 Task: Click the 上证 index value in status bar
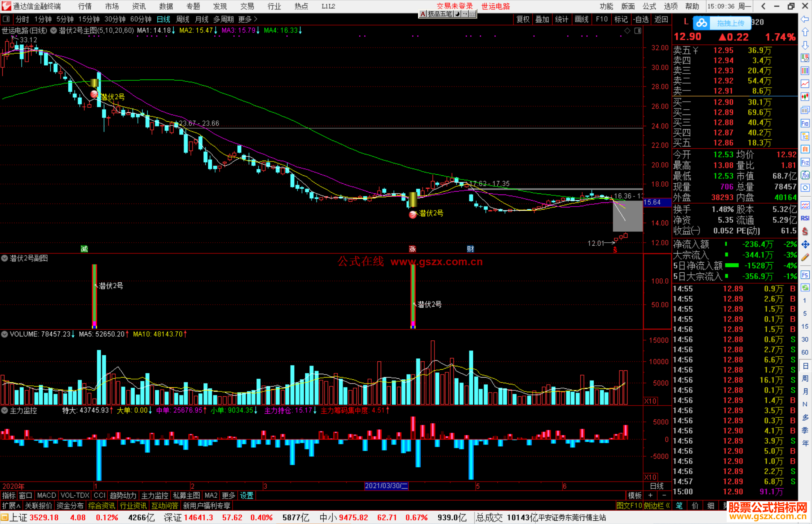(44, 518)
